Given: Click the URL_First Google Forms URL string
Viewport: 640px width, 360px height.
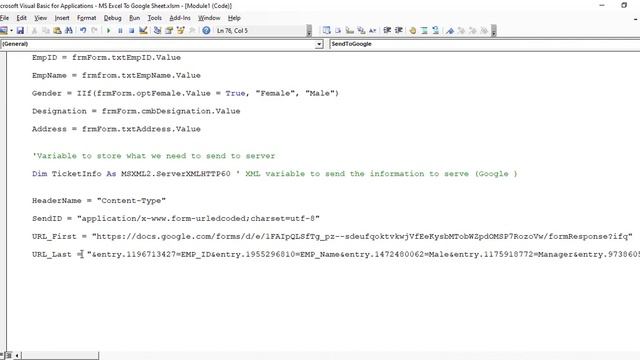Looking at the screenshot, I should (362, 236).
